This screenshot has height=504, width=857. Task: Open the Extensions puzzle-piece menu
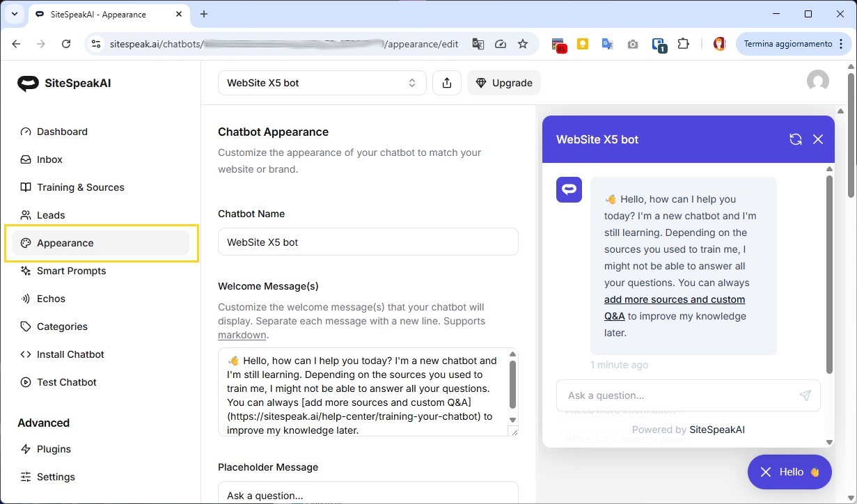coord(683,44)
